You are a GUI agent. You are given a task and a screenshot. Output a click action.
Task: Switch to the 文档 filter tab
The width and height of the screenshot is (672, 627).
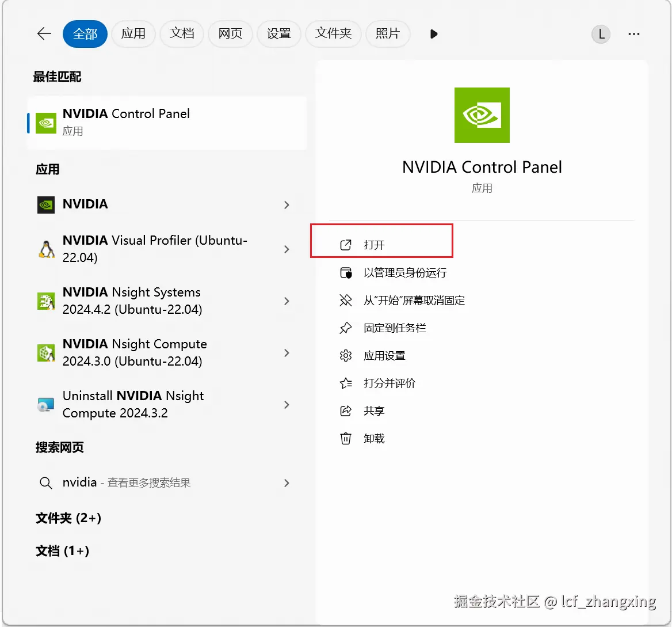coord(182,33)
